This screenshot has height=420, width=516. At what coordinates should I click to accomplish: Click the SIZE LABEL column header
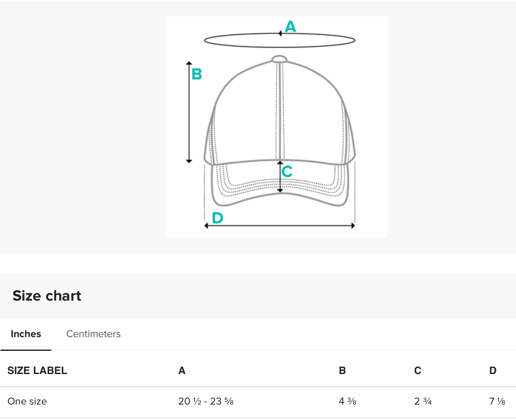(x=37, y=371)
